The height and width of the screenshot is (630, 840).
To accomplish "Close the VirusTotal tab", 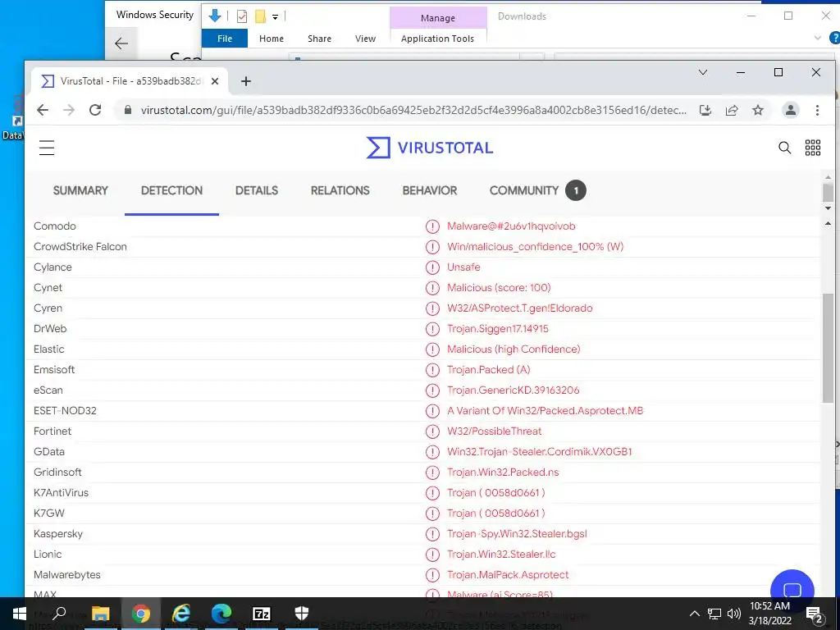I will [215, 81].
